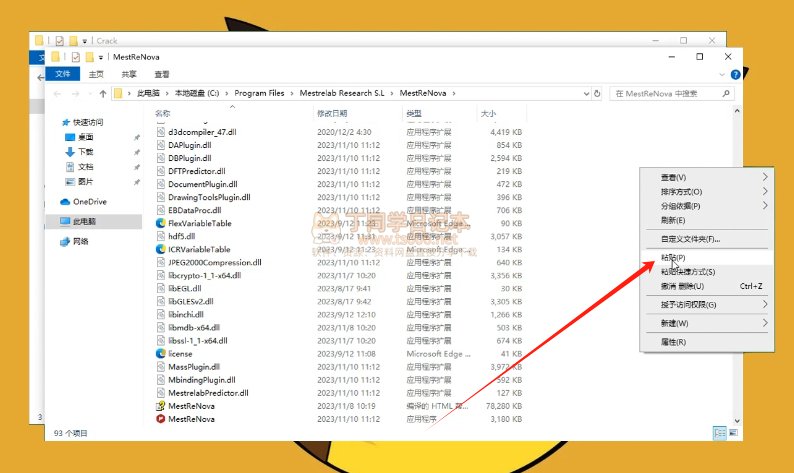The width and height of the screenshot is (794, 473).
Task: Open the 文件 ribbon tab
Action: click(63, 74)
